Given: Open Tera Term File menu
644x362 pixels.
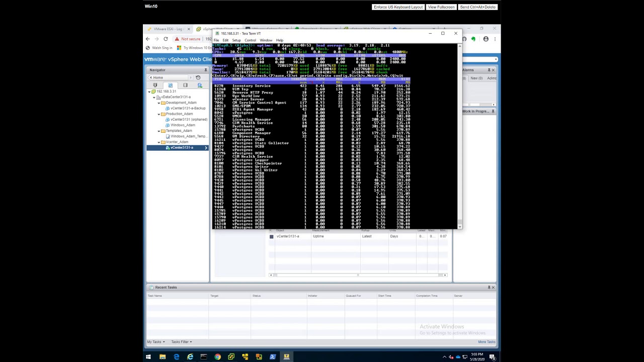Looking at the screenshot, I should pos(216,40).
